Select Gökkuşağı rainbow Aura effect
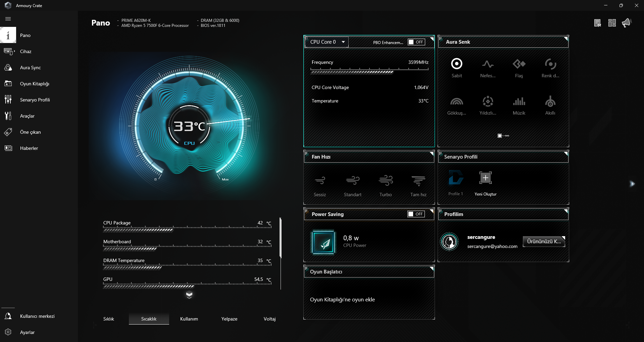644x342 pixels. click(x=456, y=105)
